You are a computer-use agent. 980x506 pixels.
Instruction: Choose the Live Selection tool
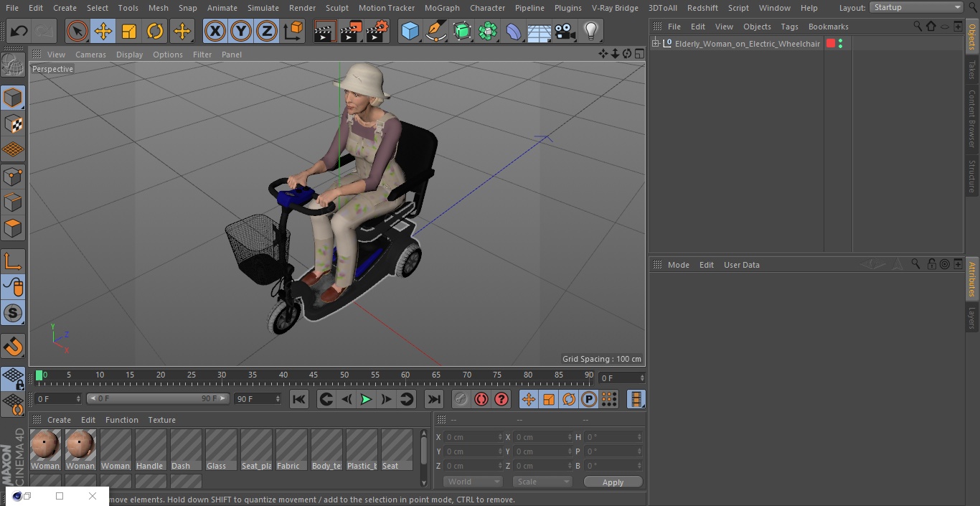[x=77, y=31]
